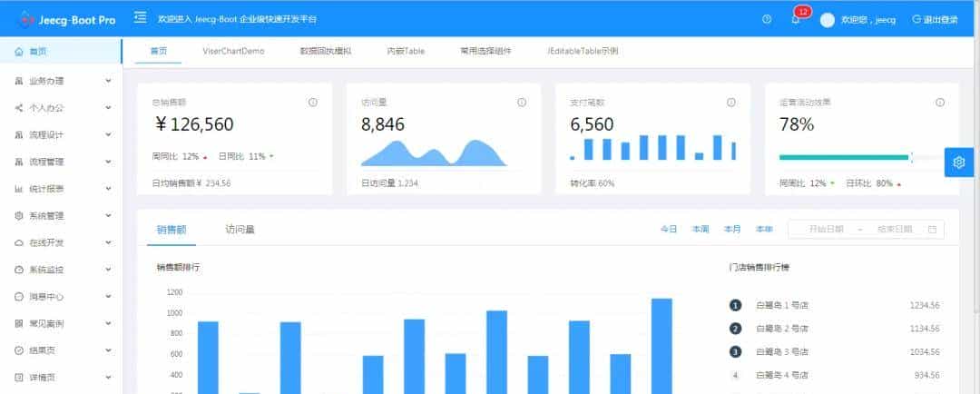980x394 pixels.
Task: Switch to the 内嵌Table tab
Action: (406, 51)
